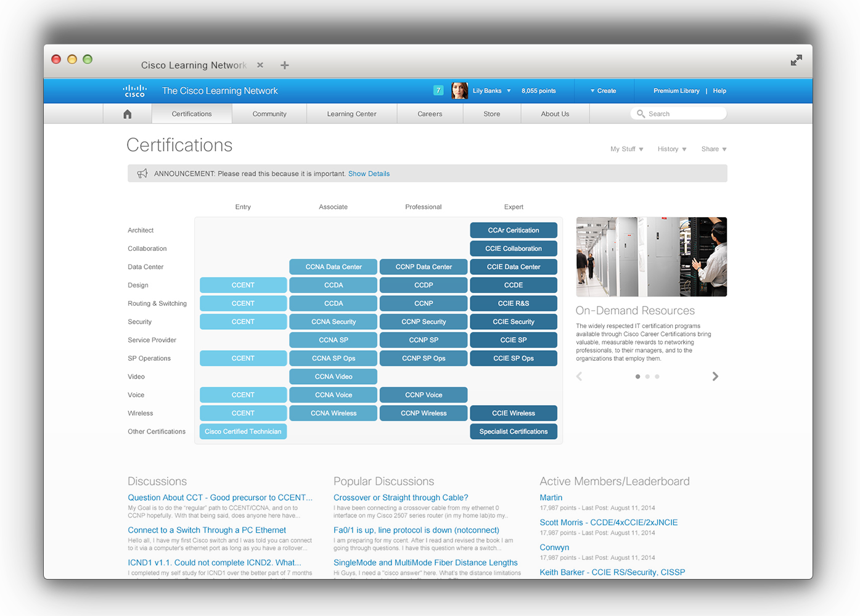Click the Help link in header

coord(719,91)
